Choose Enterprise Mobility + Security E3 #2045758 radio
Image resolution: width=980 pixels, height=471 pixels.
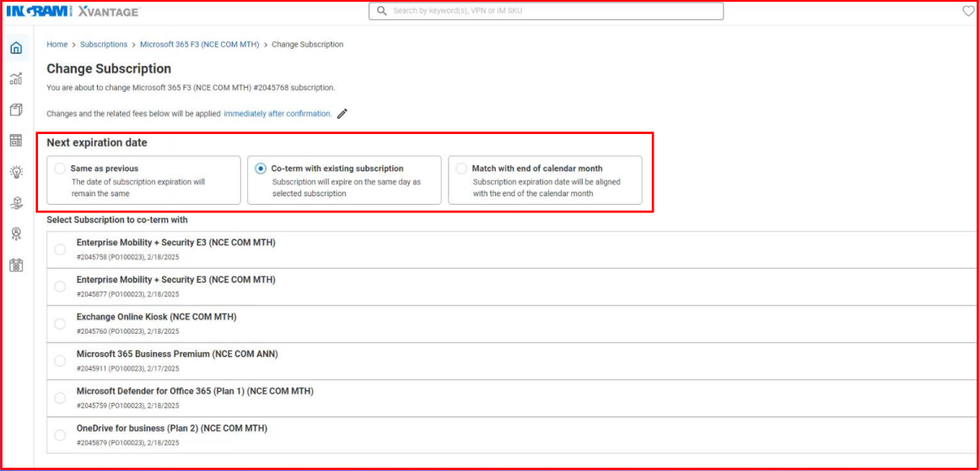(x=60, y=250)
